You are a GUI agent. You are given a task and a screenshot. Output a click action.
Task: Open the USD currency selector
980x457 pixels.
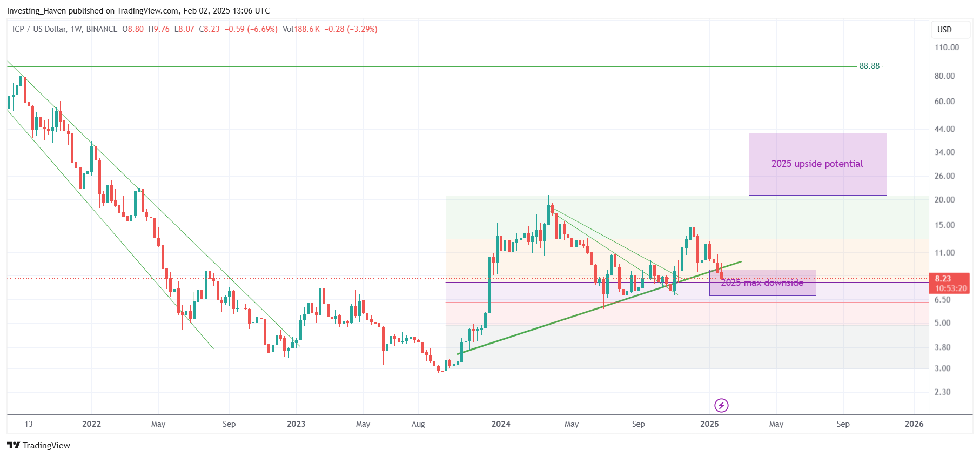(x=950, y=29)
